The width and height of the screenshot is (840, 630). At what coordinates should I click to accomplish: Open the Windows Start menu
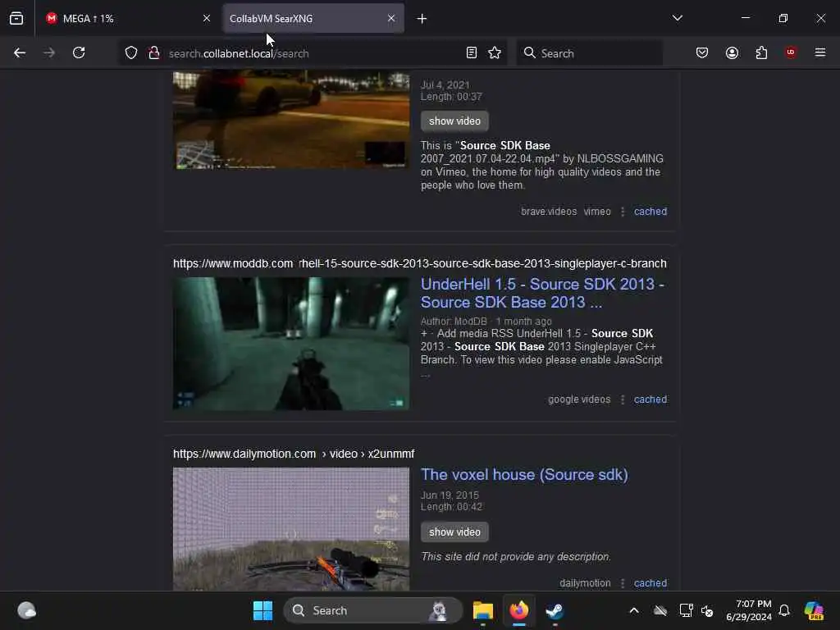[262, 610]
